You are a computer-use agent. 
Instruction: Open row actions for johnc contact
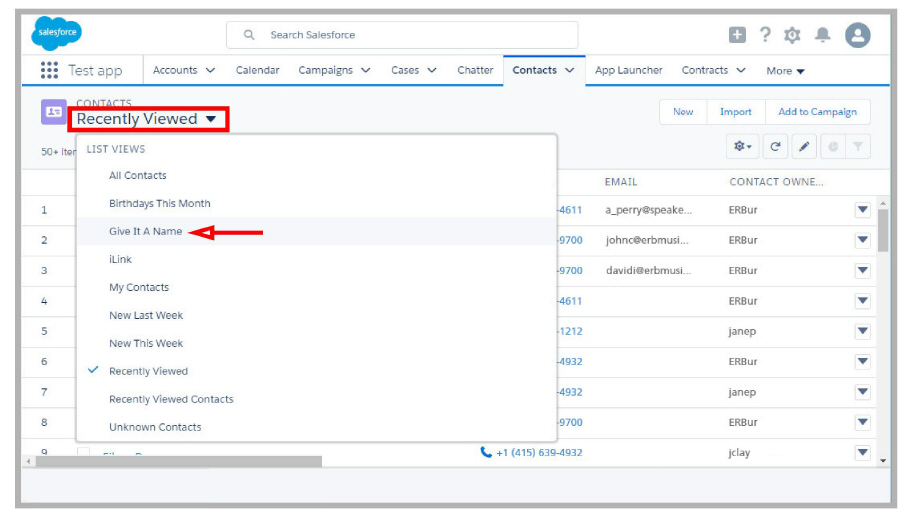pos(863,240)
